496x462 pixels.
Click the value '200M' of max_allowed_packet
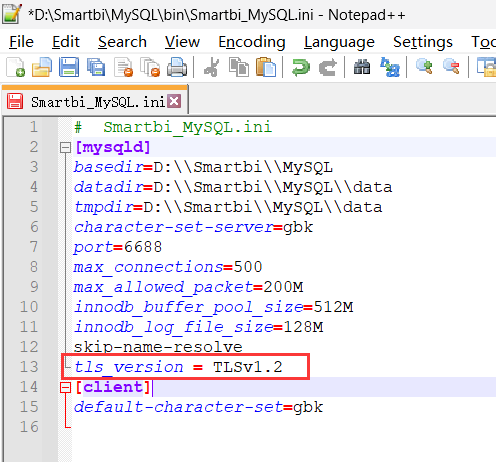pos(283,287)
